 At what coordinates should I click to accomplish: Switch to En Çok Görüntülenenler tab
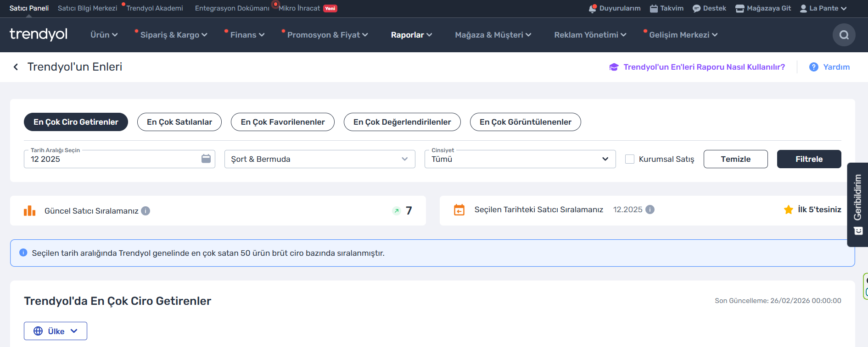(526, 122)
